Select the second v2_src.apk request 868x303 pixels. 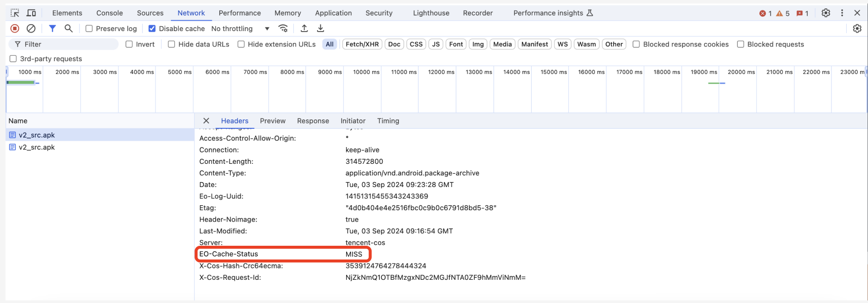pyautogui.click(x=37, y=147)
